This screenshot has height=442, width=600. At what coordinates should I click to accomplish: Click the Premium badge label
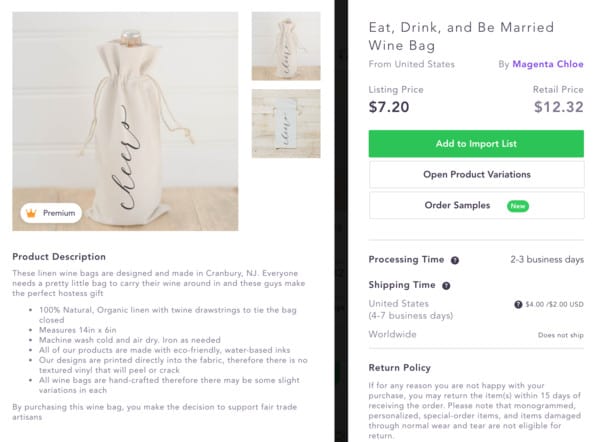(x=59, y=213)
